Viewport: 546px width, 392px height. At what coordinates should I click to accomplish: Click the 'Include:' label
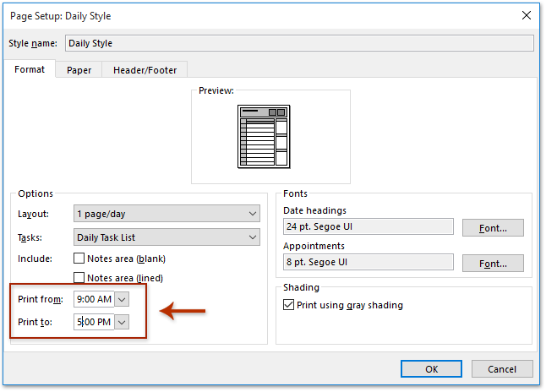tap(35, 259)
